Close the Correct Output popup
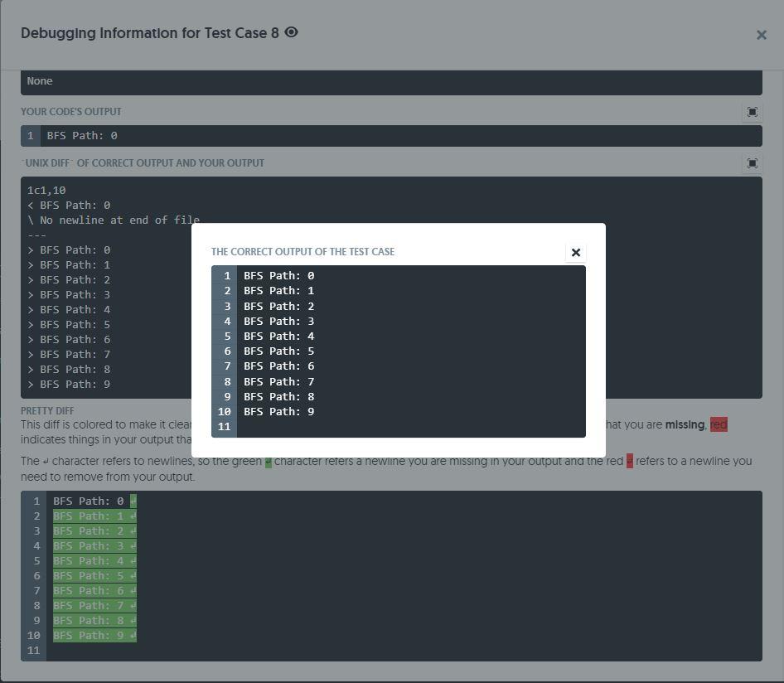784x683 pixels. [576, 253]
